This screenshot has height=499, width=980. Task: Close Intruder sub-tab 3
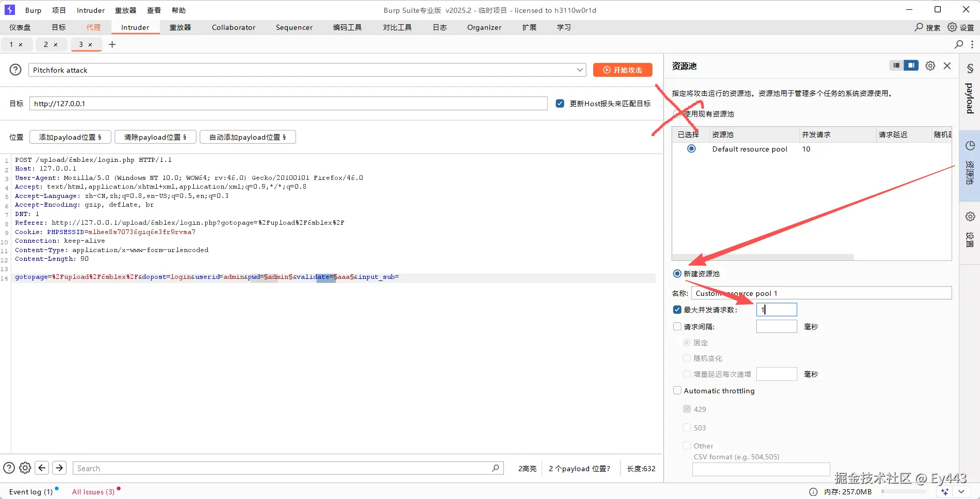[90, 45]
